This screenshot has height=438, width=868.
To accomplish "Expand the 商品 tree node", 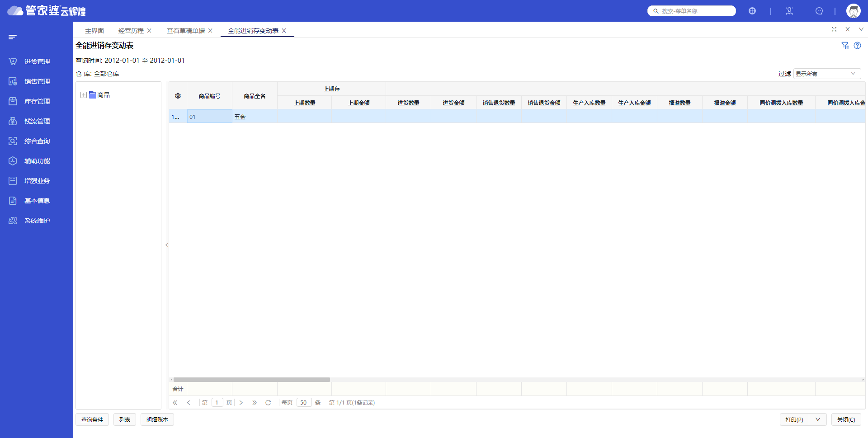I will tap(84, 95).
